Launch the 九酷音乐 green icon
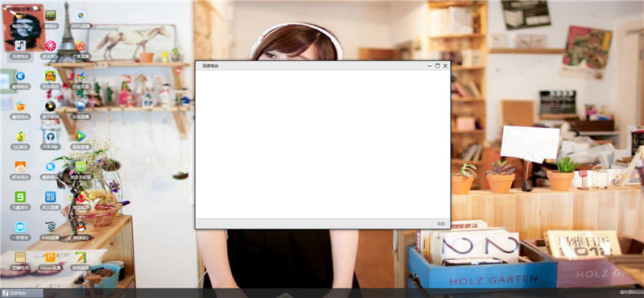This screenshot has width=644, height=298. click(x=20, y=201)
